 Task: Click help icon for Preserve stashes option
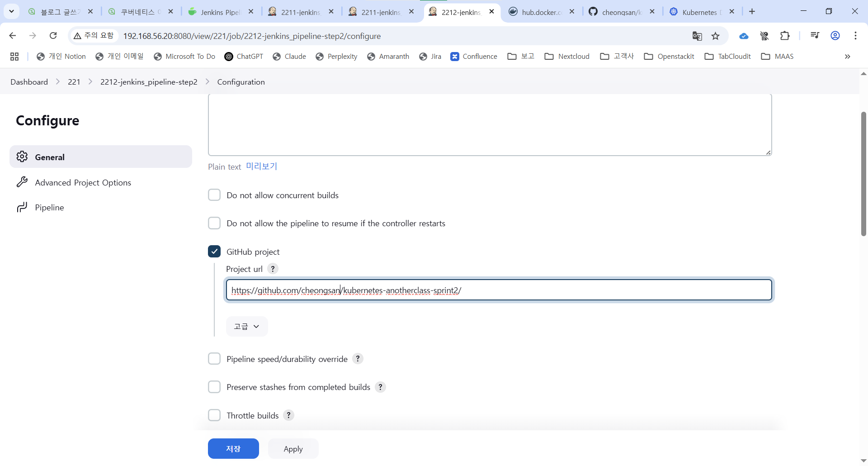[381, 387]
